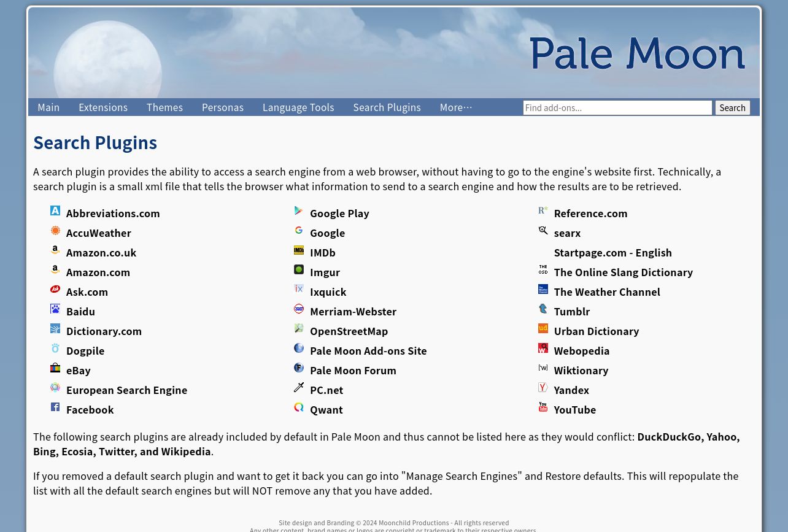Image resolution: width=788 pixels, height=532 pixels.
Task: Click the Merriam-Webster icon
Action: point(299,309)
